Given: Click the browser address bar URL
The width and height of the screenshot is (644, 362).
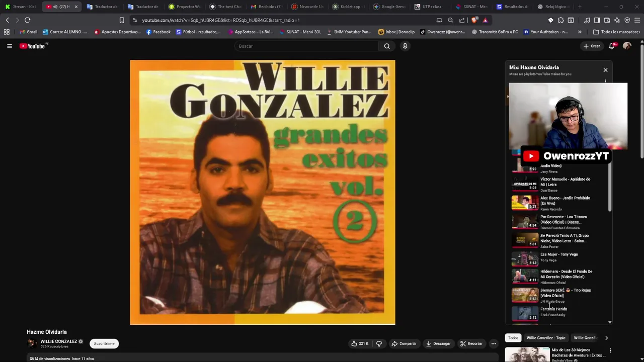Looking at the screenshot, I should coord(221,20).
